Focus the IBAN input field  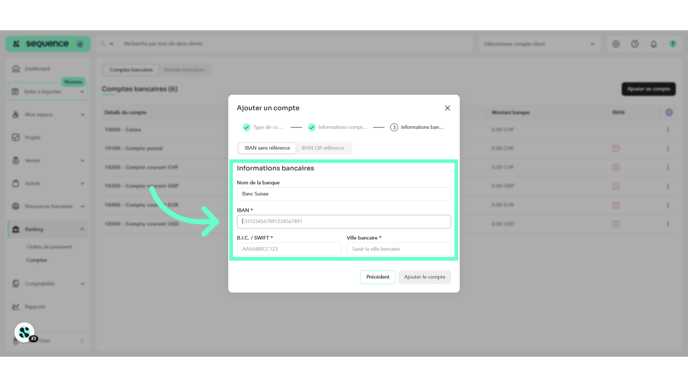click(344, 222)
